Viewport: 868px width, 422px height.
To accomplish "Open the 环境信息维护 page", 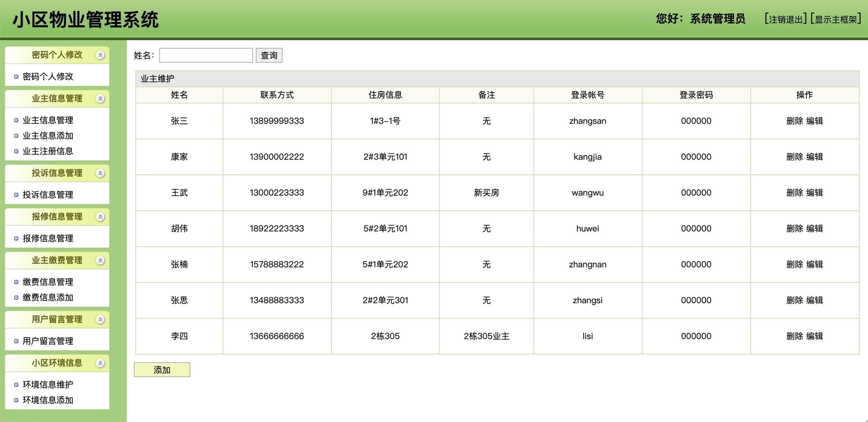I will tap(48, 384).
